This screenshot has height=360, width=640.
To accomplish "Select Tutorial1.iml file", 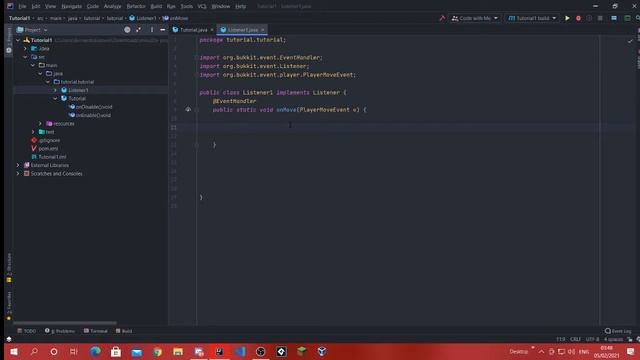I will pos(49,157).
